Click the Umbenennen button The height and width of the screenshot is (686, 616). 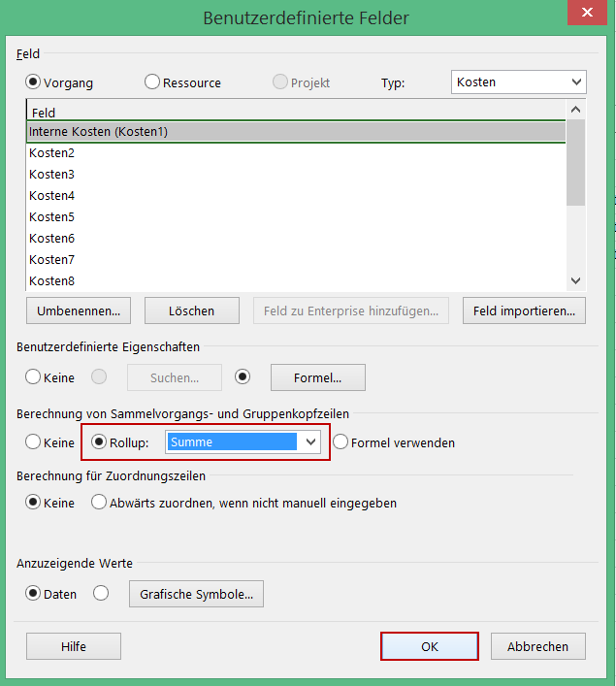79,310
